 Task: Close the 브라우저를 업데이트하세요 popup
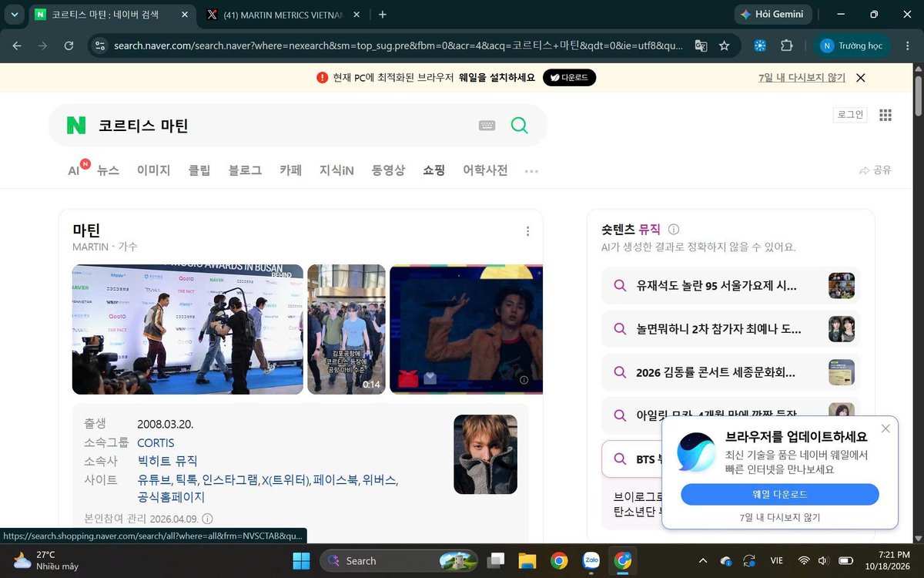point(885,428)
